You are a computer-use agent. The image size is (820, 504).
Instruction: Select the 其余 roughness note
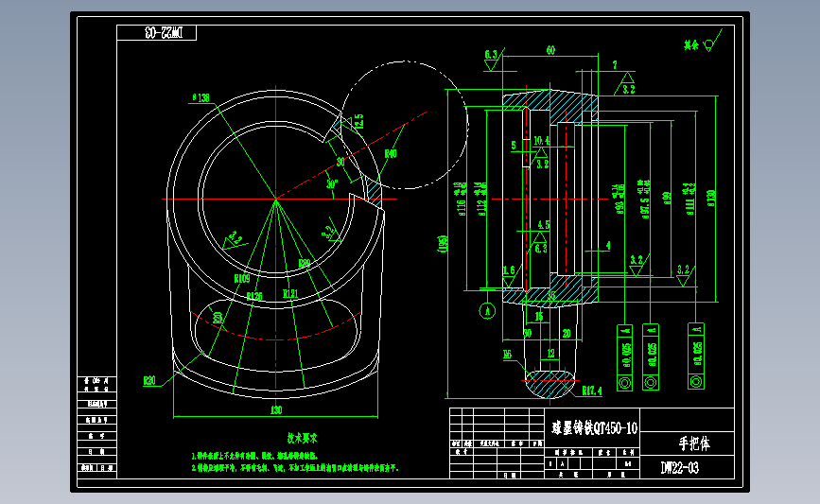(691, 45)
